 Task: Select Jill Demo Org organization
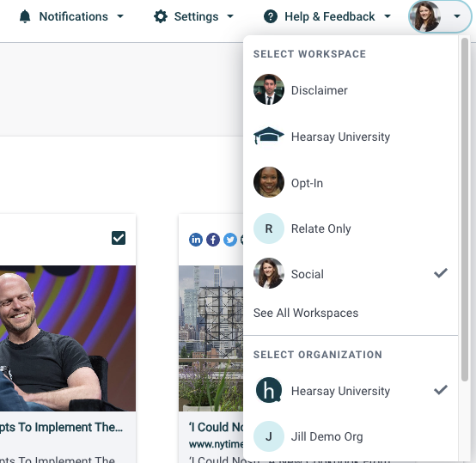(x=351, y=436)
